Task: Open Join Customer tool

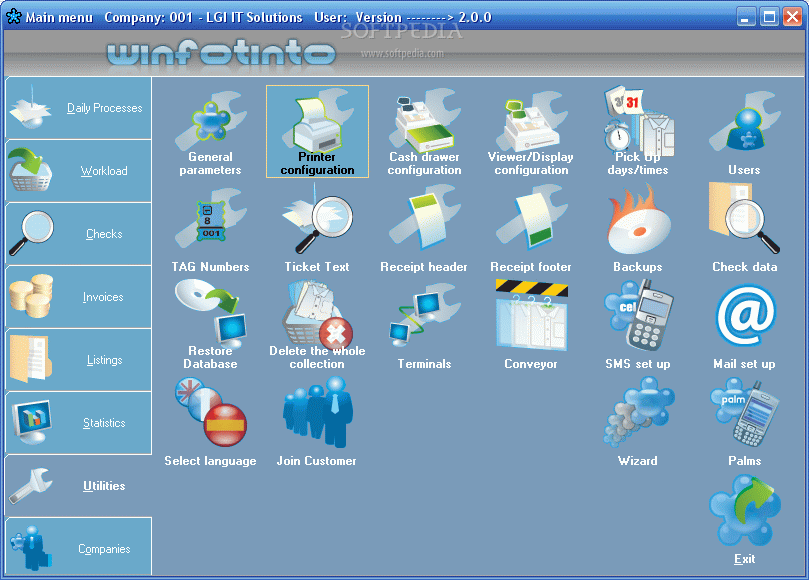Action: pos(317,423)
